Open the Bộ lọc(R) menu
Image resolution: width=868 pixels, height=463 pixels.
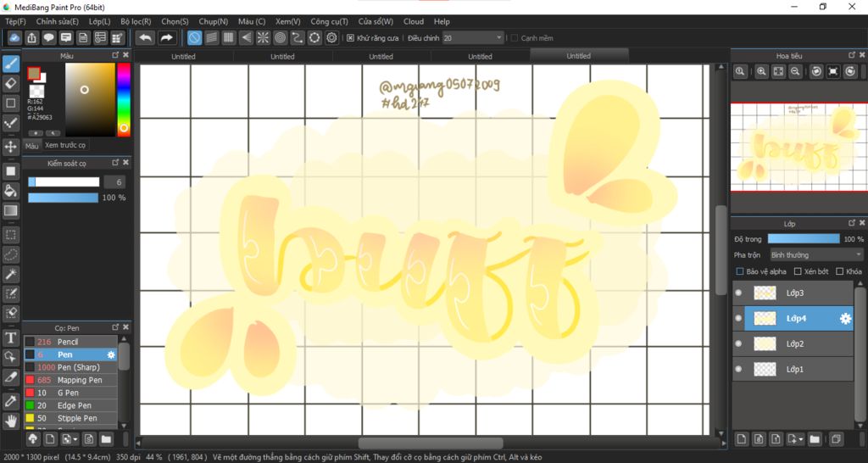tap(136, 21)
